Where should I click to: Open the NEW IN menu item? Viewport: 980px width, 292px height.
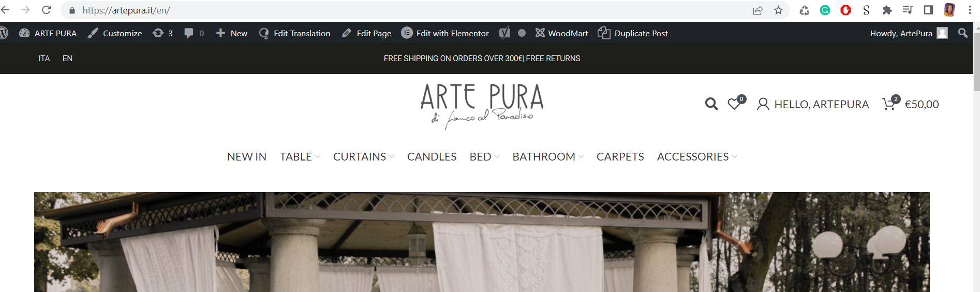[x=247, y=157]
